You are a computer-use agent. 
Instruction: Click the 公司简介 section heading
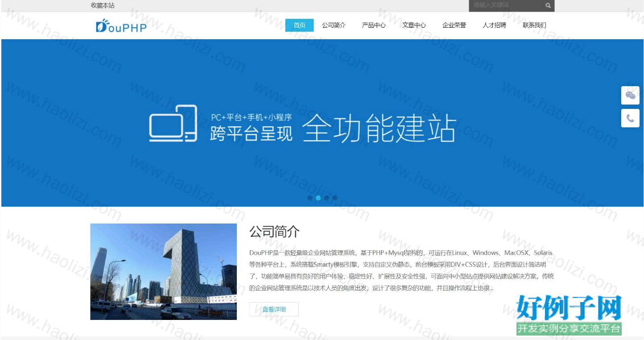tap(274, 232)
